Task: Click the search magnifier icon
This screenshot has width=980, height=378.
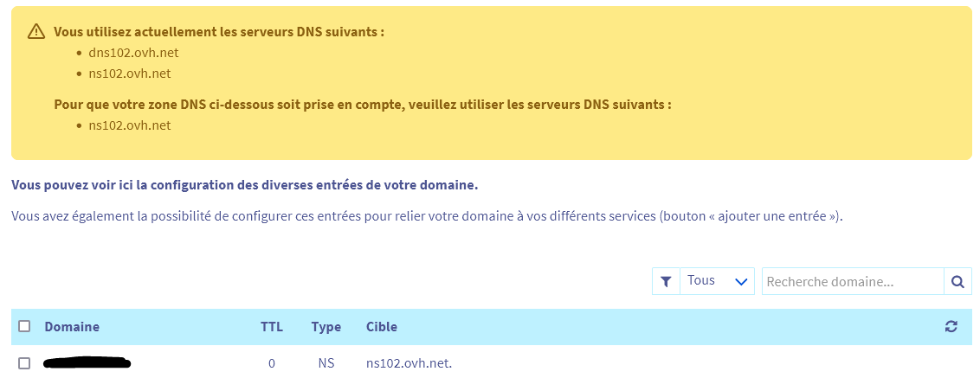Action: click(x=957, y=281)
